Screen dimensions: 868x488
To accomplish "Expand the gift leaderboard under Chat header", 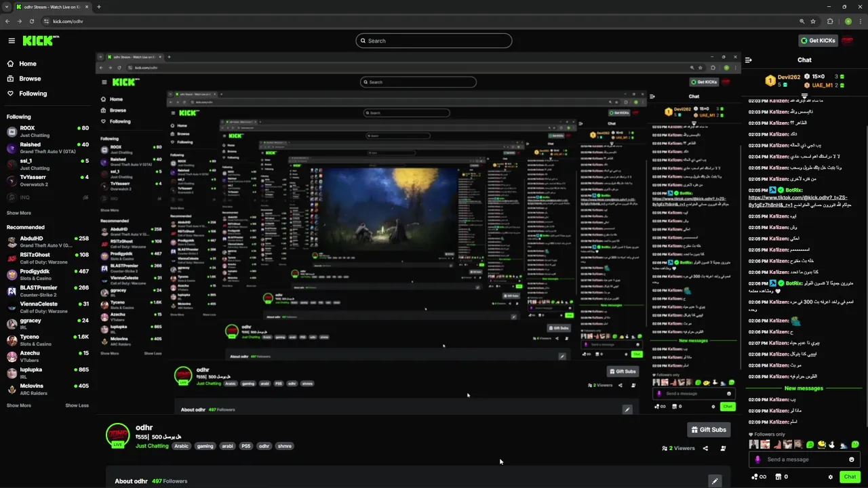I will [804, 96].
